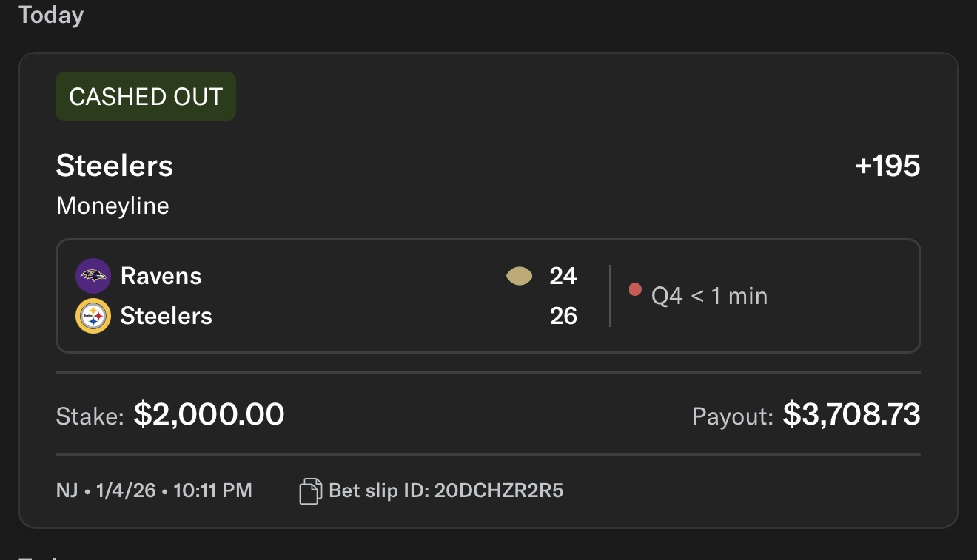Viewport: 977px width, 560px height.
Task: Click the Steelers score of 26
Action: (563, 316)
